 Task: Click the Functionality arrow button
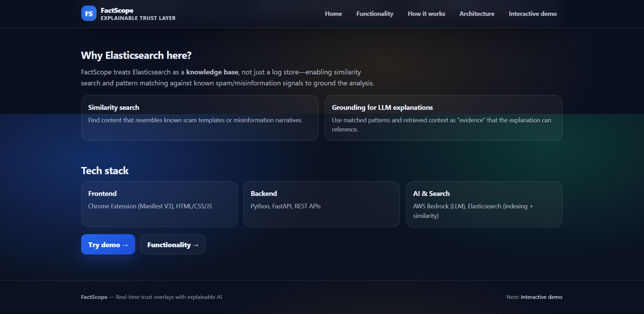click(x=173, y=244)
